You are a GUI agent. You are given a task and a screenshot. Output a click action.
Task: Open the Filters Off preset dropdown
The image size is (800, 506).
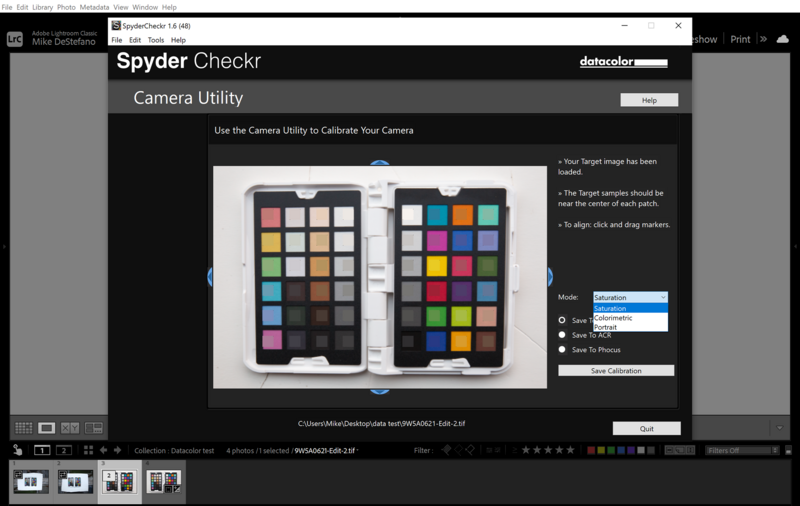742,450
